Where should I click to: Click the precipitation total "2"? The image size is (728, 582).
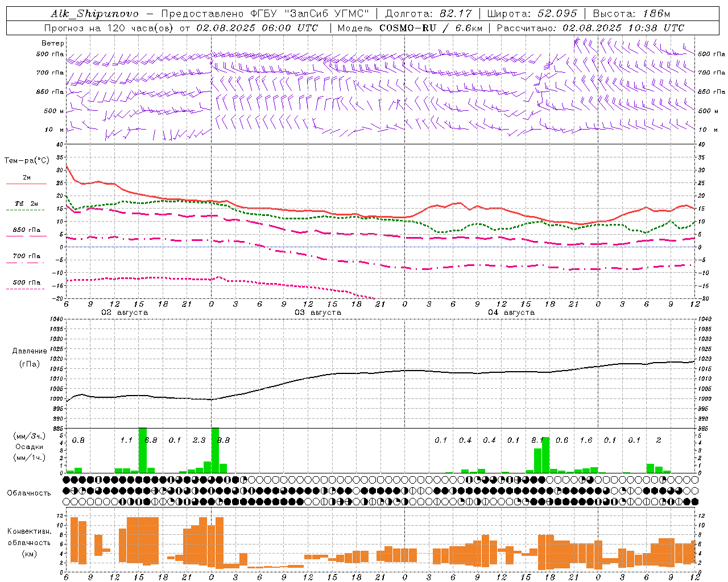click(x=659, y=440)
